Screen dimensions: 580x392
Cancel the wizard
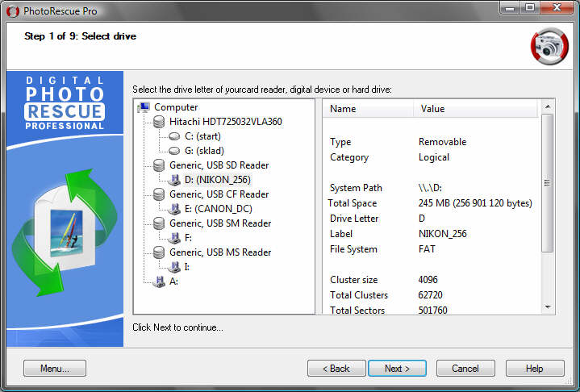click(465, 369)
